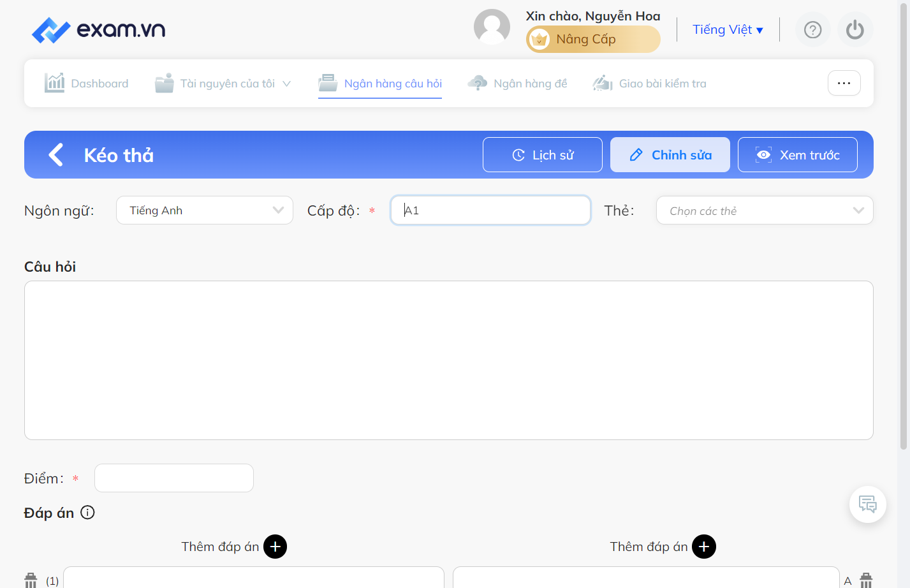Click the Điểm score input field
This screenshot has width=910, height=588.
173,478
